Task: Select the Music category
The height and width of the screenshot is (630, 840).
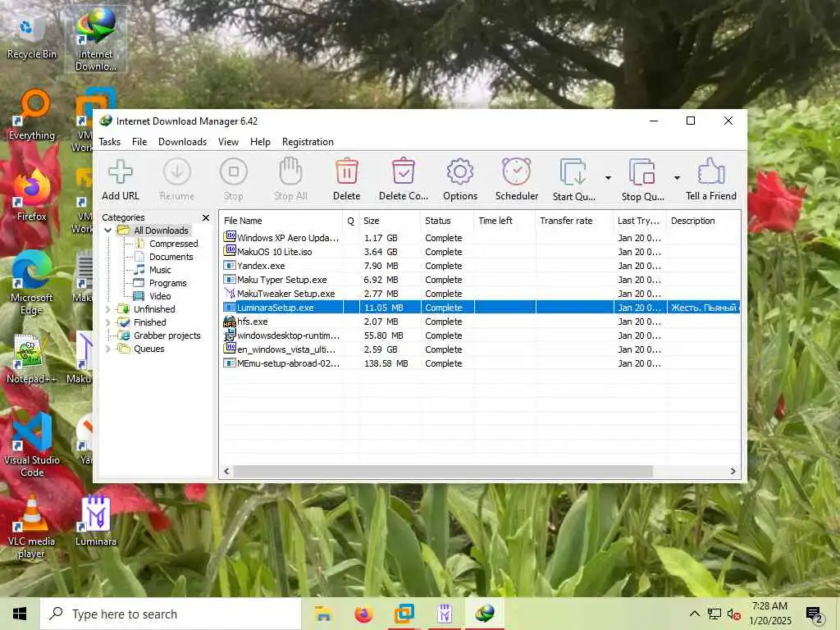Action: point(160,270)
